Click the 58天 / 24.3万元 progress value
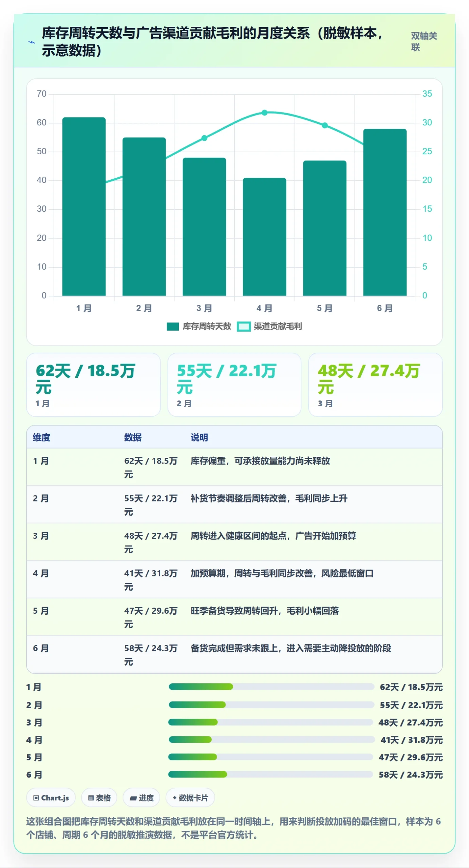The height and width of the screenshot is (868, 469). [x=411, y=775]
